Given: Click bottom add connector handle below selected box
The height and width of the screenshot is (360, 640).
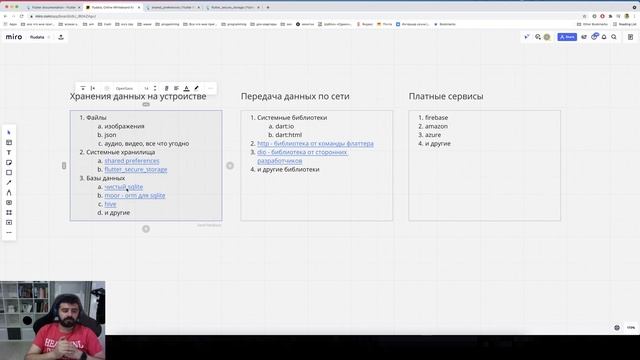Looking at the screenshot, I should pos(146,229).
